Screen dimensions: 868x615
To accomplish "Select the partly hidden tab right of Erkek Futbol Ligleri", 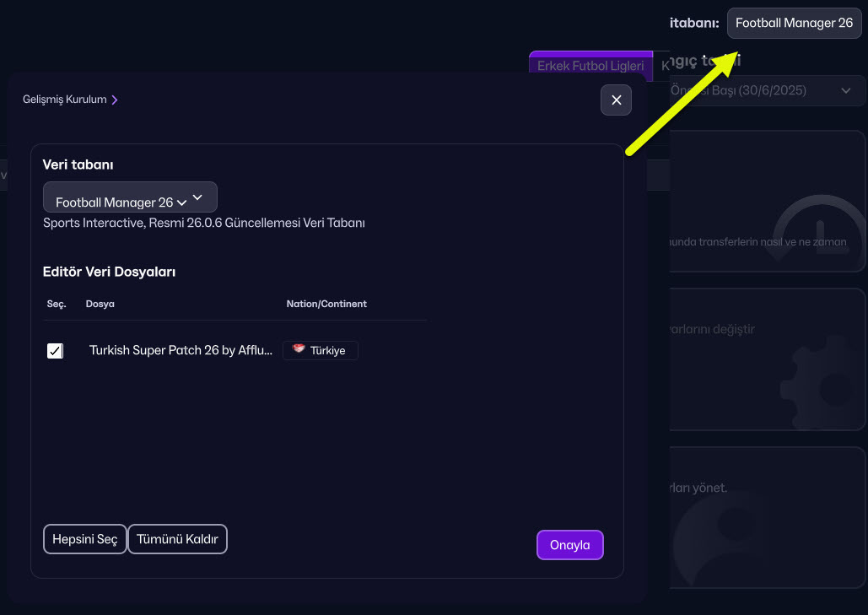I will [x=664, y=66].
